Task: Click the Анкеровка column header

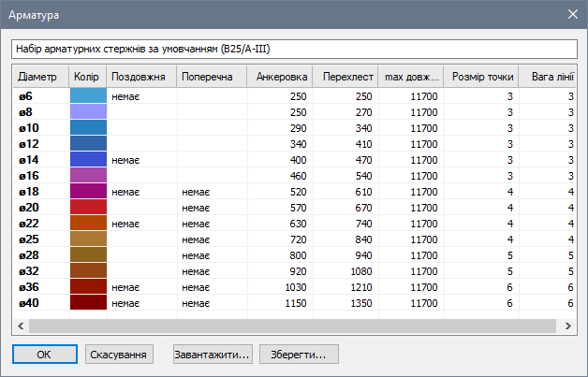Action: [x=280, y=76]
